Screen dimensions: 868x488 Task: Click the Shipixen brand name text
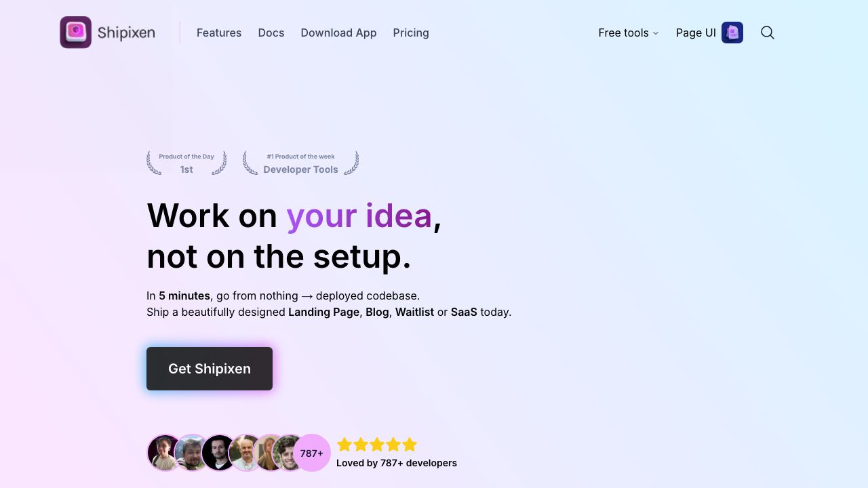[x=126, y=33]
